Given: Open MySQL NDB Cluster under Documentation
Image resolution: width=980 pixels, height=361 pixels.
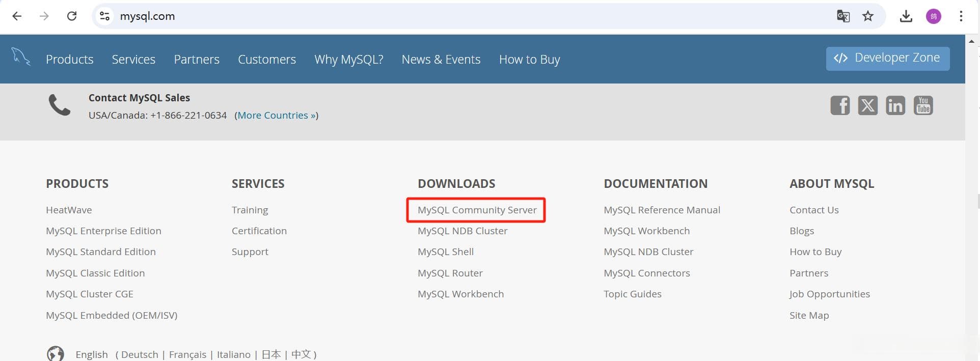Looking at the screenshot, I should [x=648, y=252].
